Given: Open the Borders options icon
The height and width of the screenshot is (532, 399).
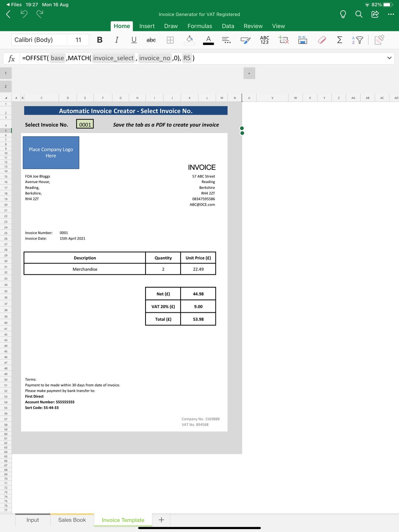Looking at the screenshot, I should click(x=170, y=40).
